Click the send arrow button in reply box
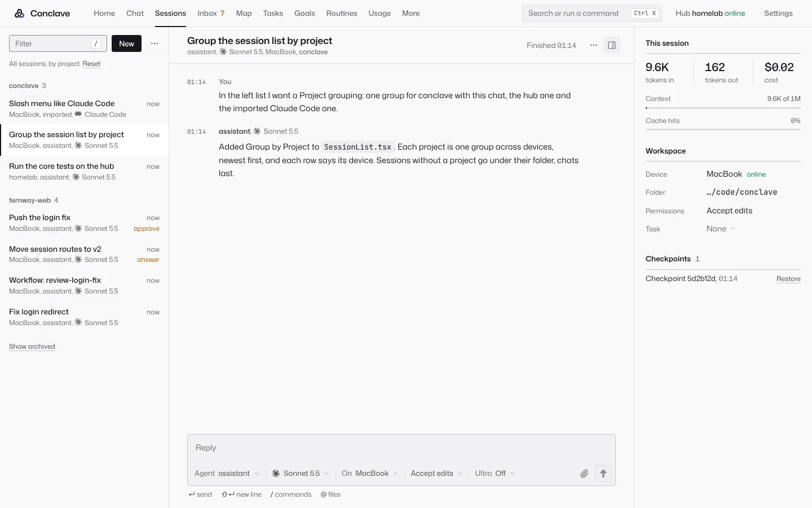Image resolution: width=812 pixels, height=508 pixels. pyautogui.click(x=603, y=474)
